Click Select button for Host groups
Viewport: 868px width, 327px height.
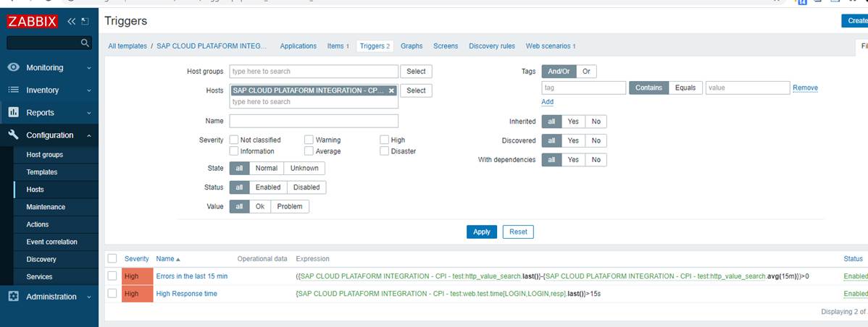pos(417,71)
